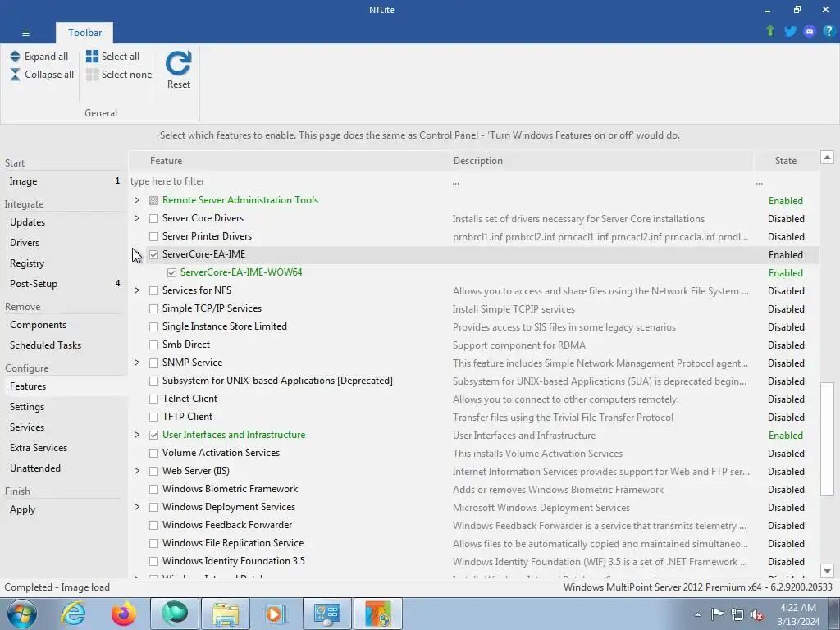This screenshot has width=840, height=630.
Task: Click the vertical scrollbar thumb
Action: [827, 438]
